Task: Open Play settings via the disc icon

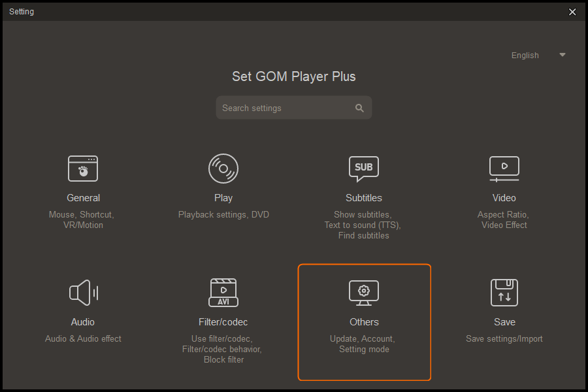Action: [223, 169]
